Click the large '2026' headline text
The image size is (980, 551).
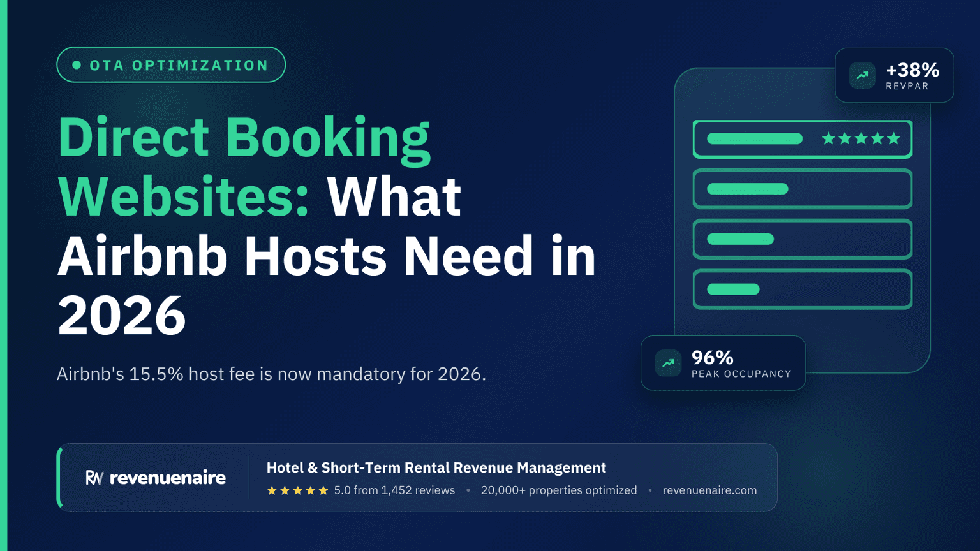[x=122, y=315]
